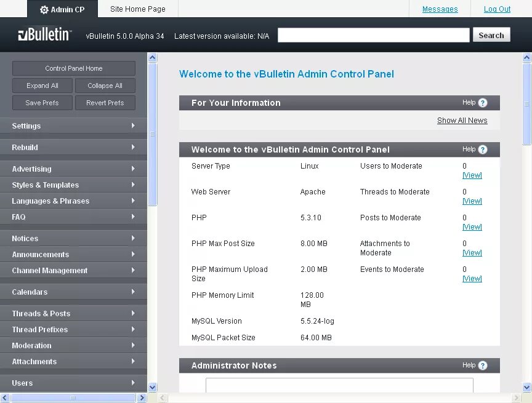This screenshot has height=403, width=532.
Task: Click main panel horizontal scroll left arrow
Action: tap(163, 397)
